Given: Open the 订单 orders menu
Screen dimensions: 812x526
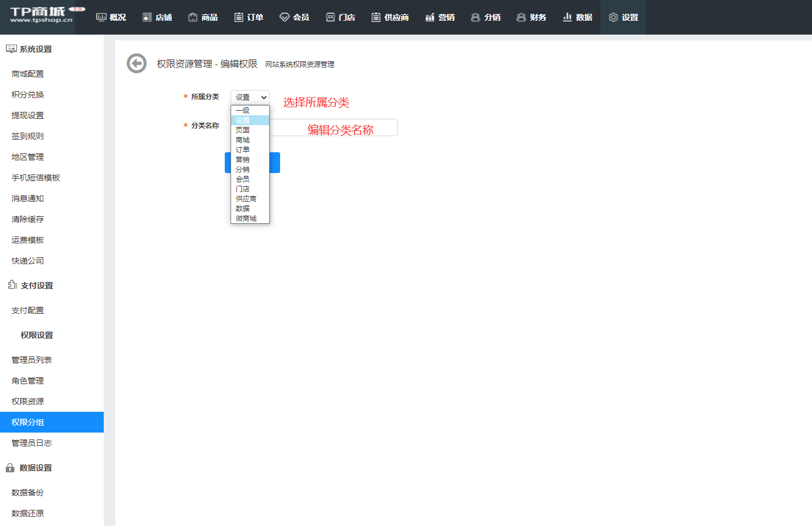Looking at the screenshot, I should (249, 17).
